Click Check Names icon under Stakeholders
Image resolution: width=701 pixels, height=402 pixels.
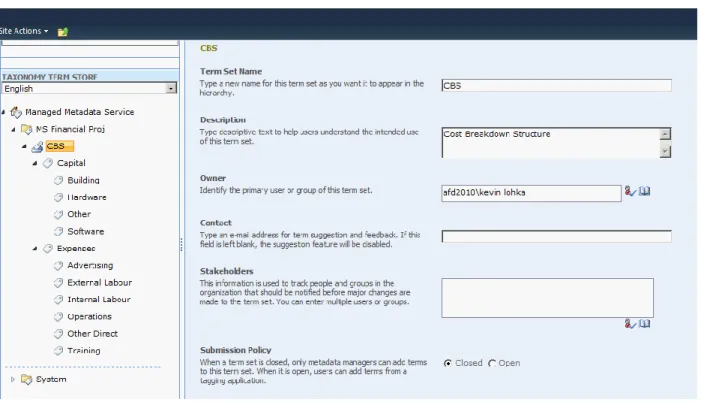(x=630, y=324)
